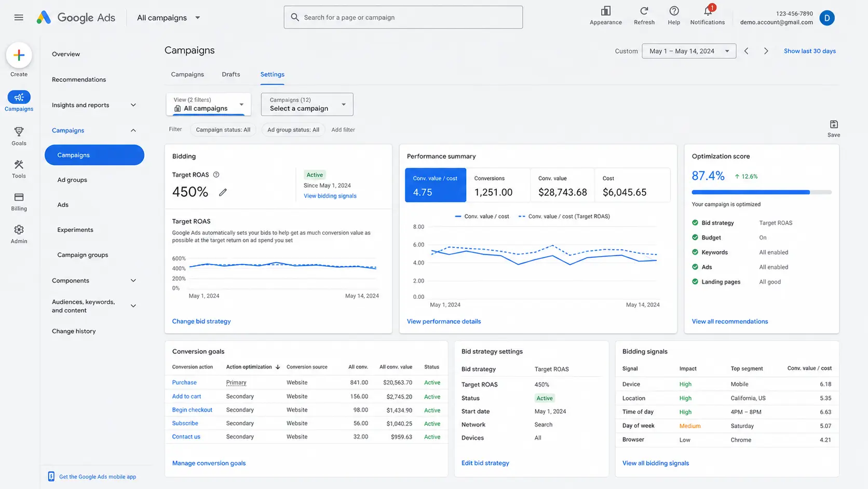This screenshot has width=868, height=489.
Task: Select the Settings tab
Action: 273,74
